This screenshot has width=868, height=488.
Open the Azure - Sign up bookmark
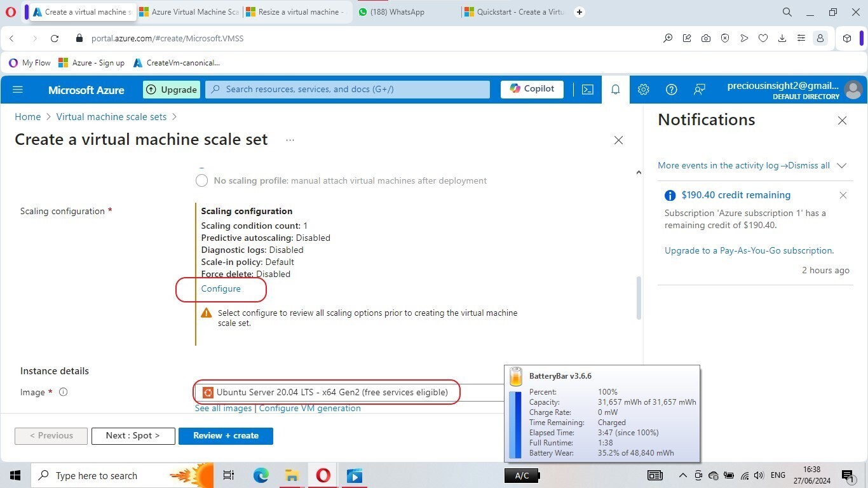coord(92,63)
